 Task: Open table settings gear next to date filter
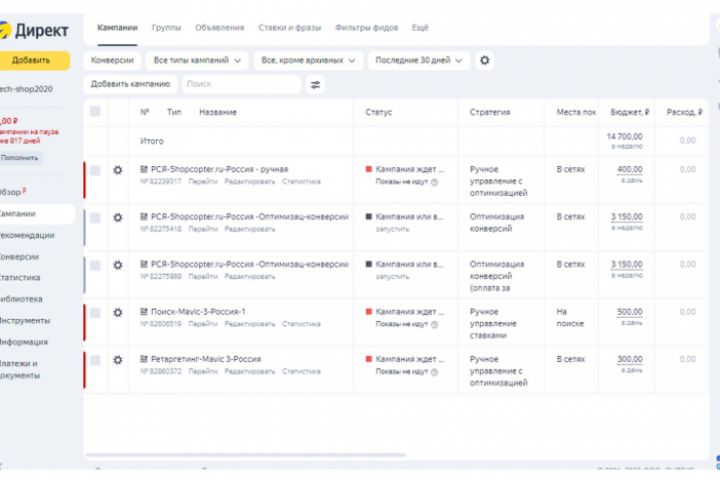(x=484, y=61)
